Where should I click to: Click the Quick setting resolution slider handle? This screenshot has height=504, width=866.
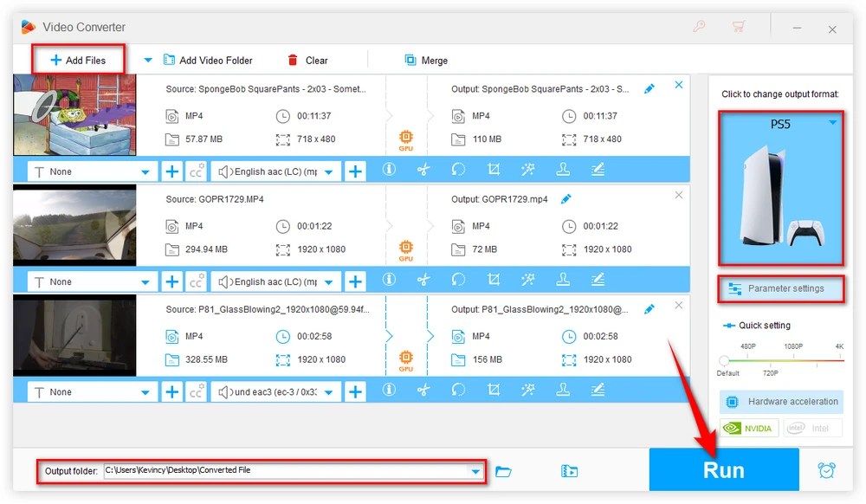pos(724,360)
